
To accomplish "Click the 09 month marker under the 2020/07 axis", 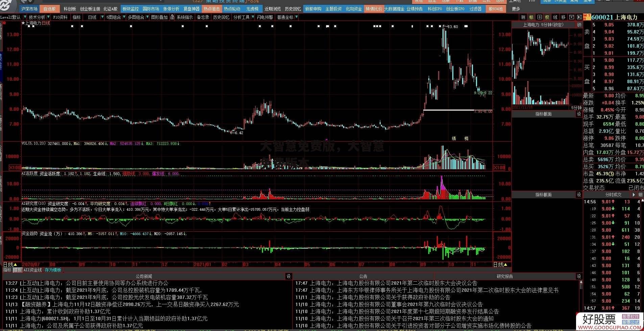I will (82, 265).
